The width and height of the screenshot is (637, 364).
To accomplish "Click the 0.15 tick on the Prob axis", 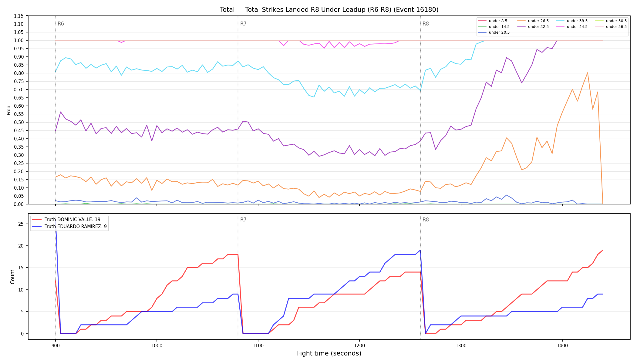I will point(19,180).
